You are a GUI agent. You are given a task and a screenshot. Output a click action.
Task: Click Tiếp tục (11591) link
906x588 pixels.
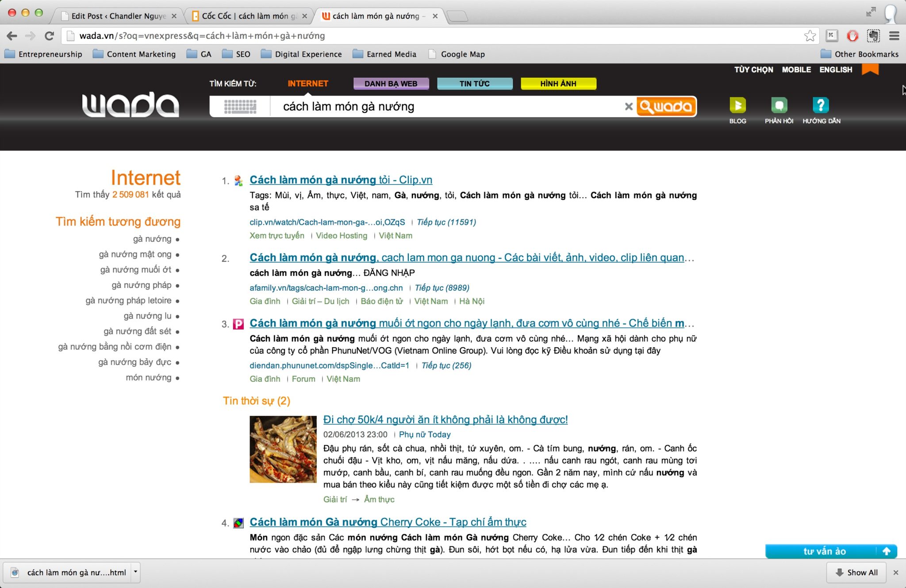click(446, 222)
